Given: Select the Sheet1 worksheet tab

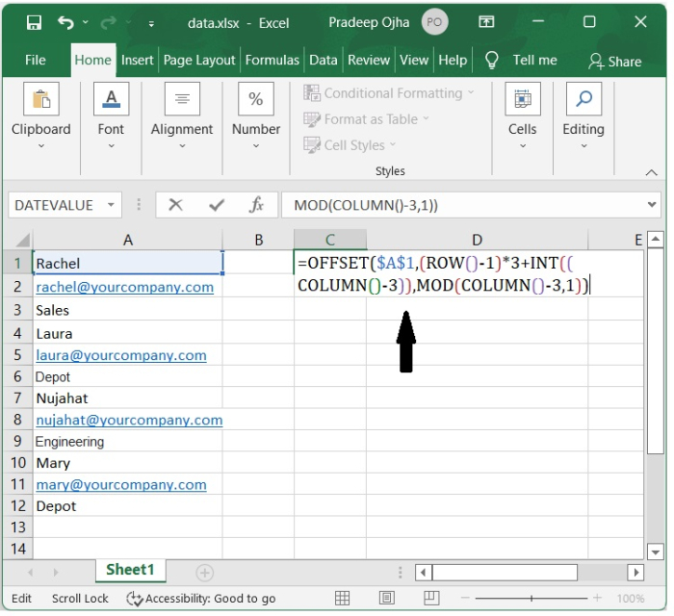Looking at the screenshot, I should pos(130,570).
